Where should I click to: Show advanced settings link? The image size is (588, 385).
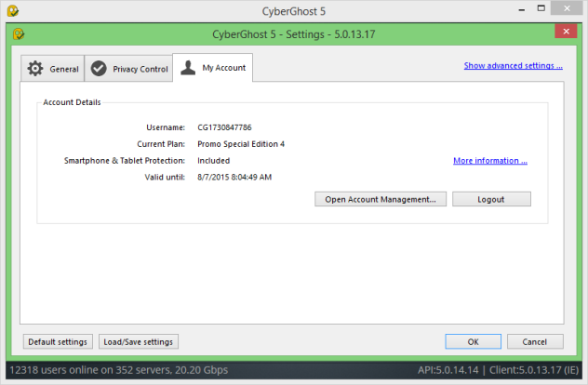coord(513,66)
